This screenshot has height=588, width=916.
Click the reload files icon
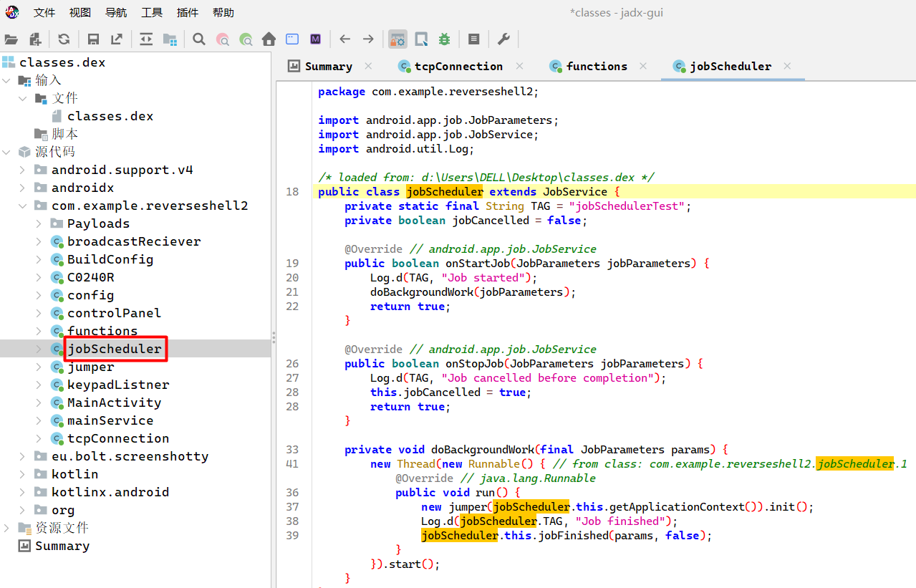(64, 39)
